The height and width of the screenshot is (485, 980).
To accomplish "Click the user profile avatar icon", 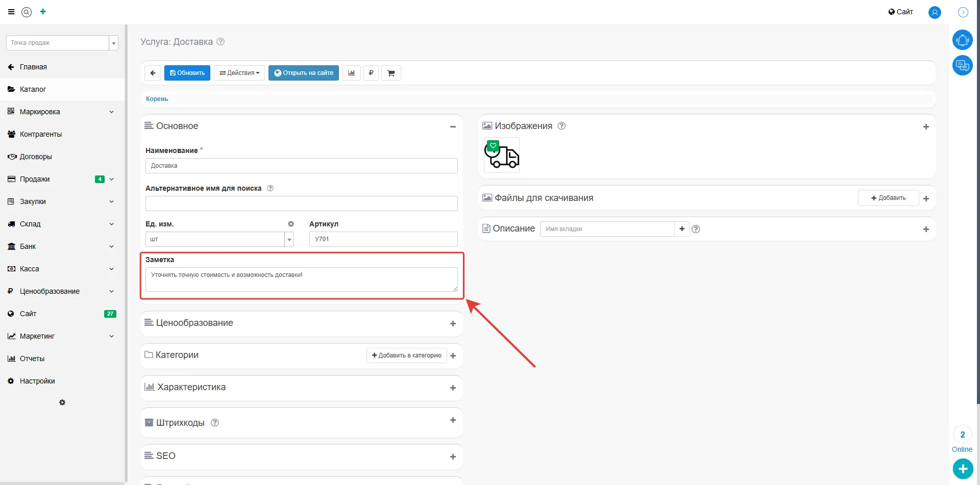I will coord(935,12).
